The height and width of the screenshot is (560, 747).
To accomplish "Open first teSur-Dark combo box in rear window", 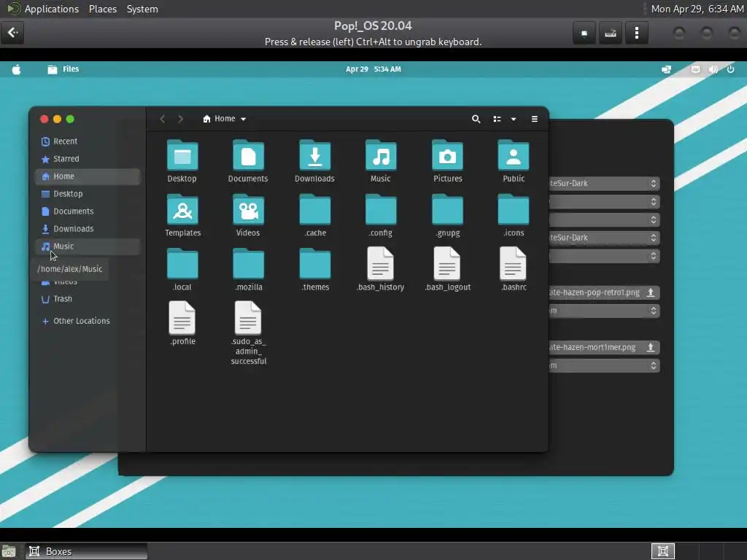I will tap(604, 183).
